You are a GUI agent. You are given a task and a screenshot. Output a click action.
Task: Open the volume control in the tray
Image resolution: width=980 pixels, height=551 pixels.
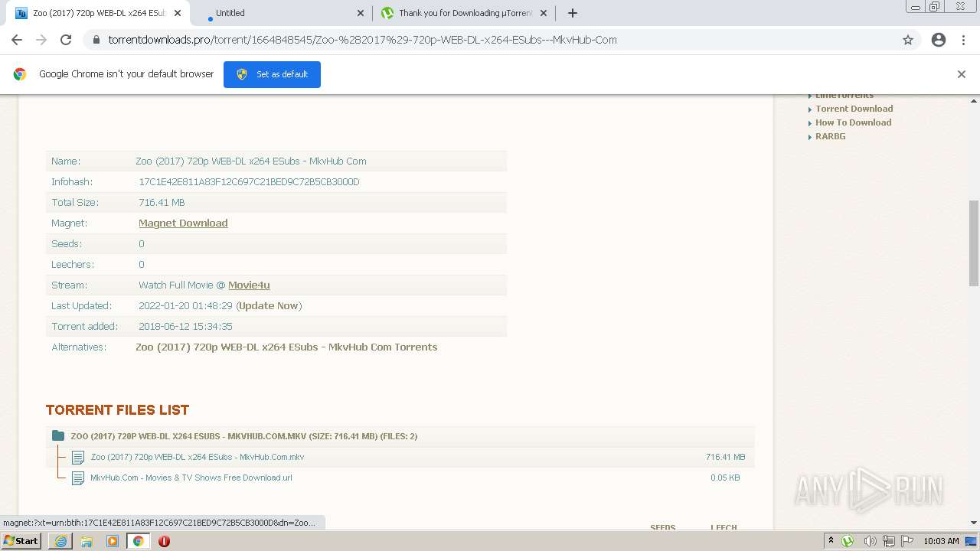870,541
